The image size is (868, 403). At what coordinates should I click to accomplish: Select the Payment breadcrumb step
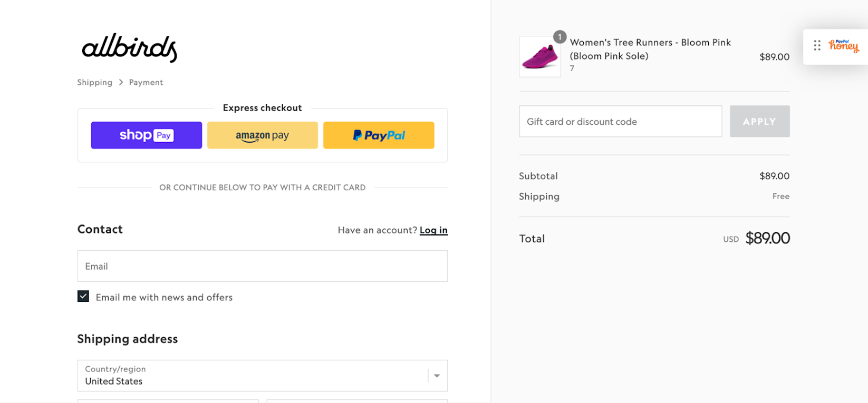[146, 82]
